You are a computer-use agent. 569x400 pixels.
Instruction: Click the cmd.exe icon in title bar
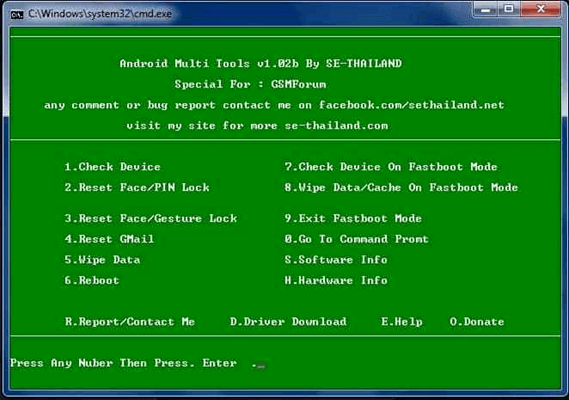pyautogui.click(x=17, y=15)
